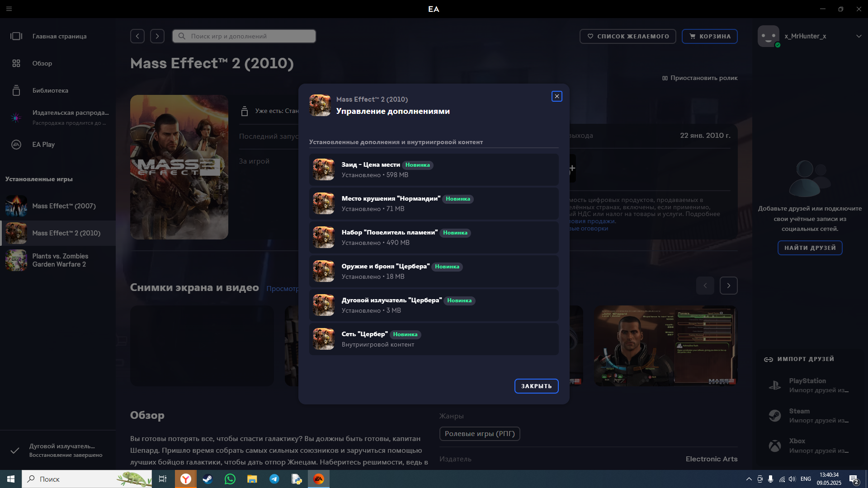Click the Заид add-on thumbnail icon

[324, 170]
